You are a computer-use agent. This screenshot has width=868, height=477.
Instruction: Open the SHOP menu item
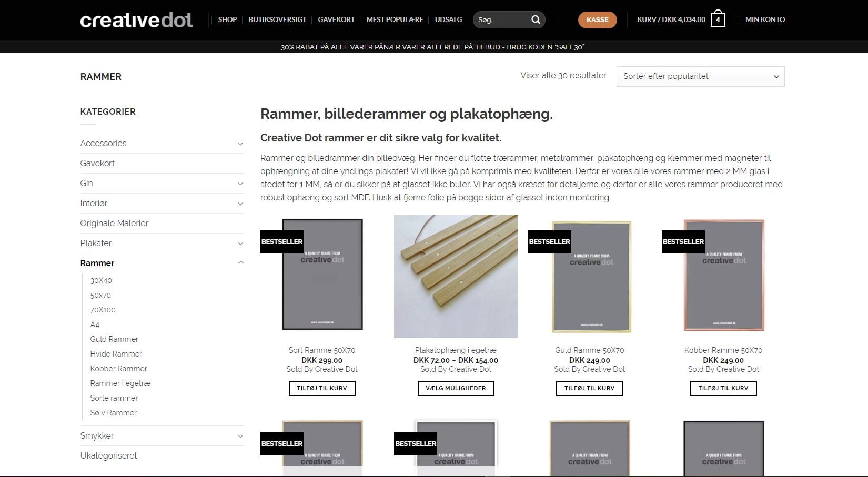227,19
